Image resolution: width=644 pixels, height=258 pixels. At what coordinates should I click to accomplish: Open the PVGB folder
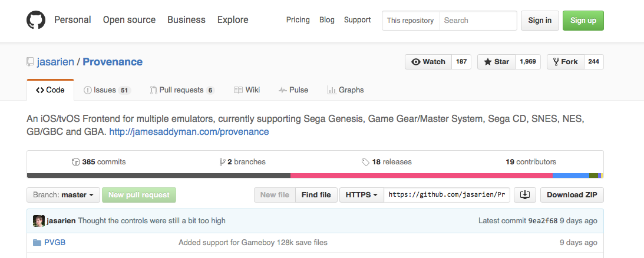pyautogui.click(x=55, y=242)
